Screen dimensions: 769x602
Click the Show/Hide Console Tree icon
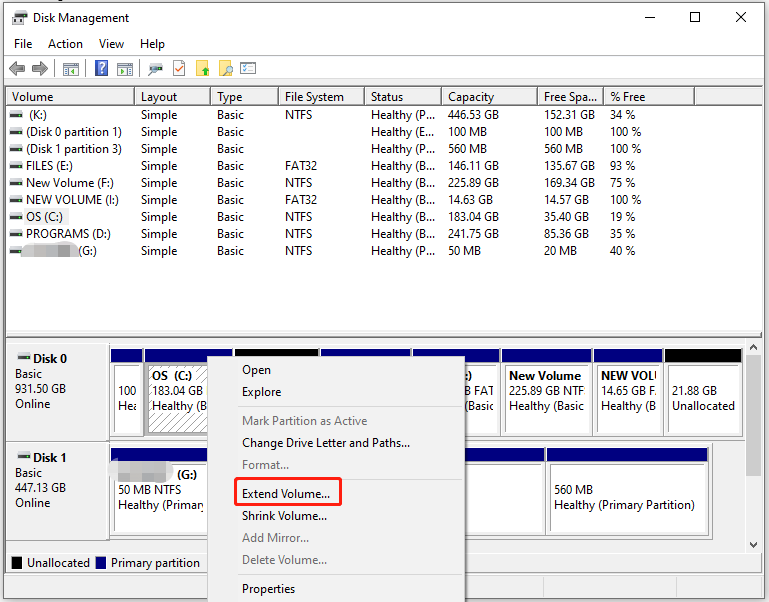pos(71,69)
